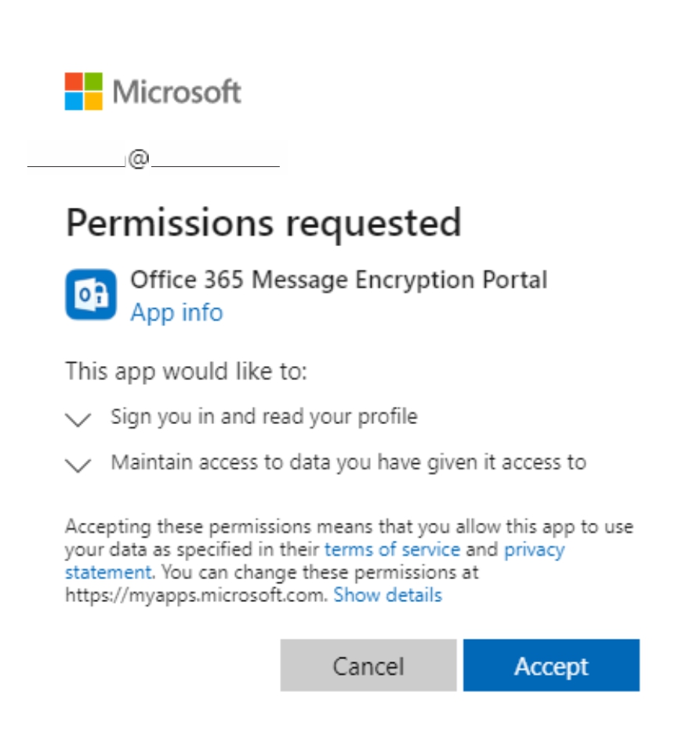Click the redacted account email address
The width and height of the screenshot is (700, 754).
[154, 159]
